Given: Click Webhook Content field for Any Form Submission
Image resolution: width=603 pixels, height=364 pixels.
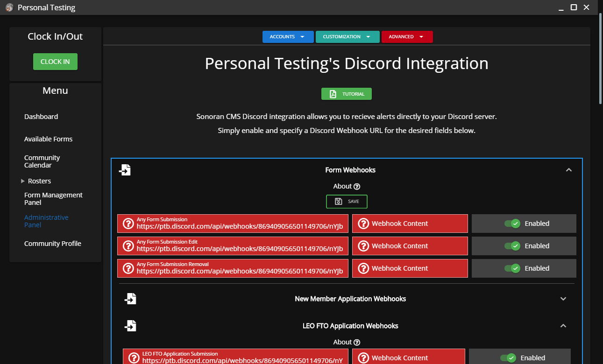Looking at the screenshot, I should 410,224.
